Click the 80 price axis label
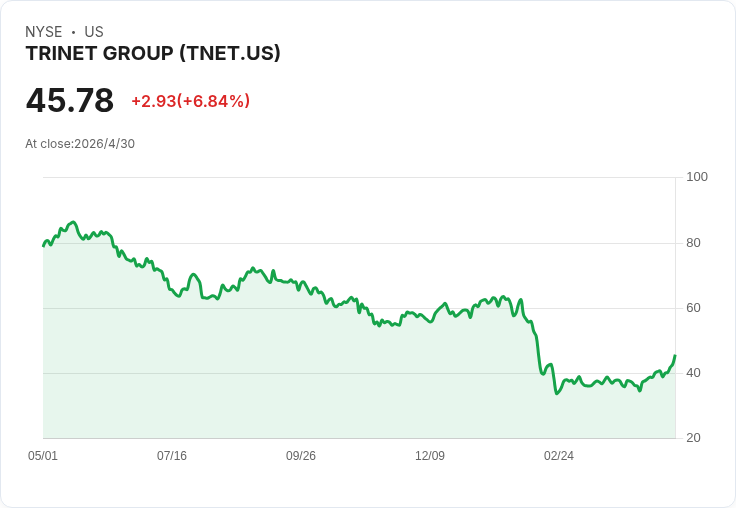The image size is (736, 508). click(x=693, y=243)
